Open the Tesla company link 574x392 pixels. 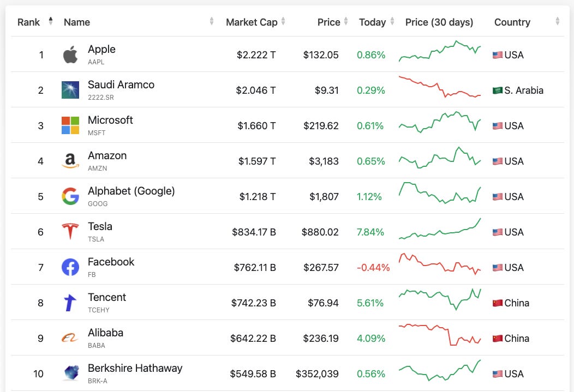(x=100, y=226)
